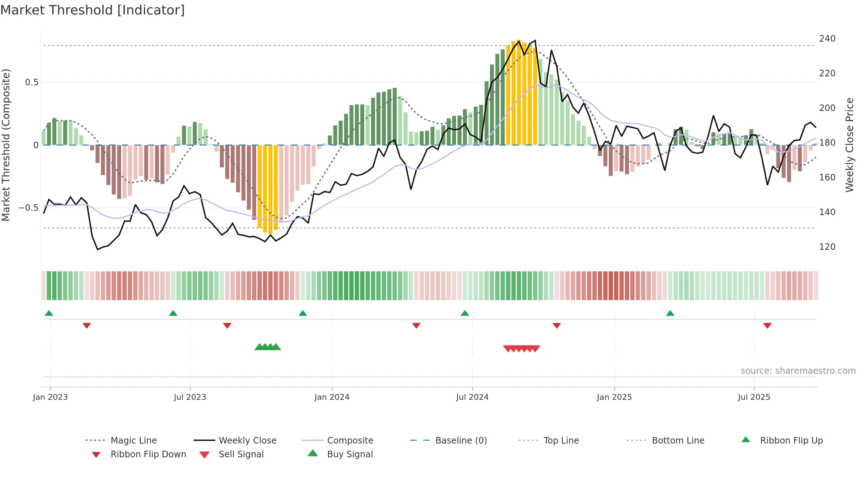Toggle the Magic Line legend entry
The image size is (868, 488).
(x=121, y=440)
